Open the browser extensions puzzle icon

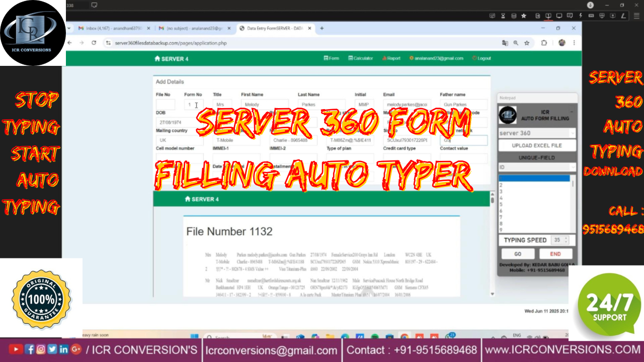[x=544, y=43]
